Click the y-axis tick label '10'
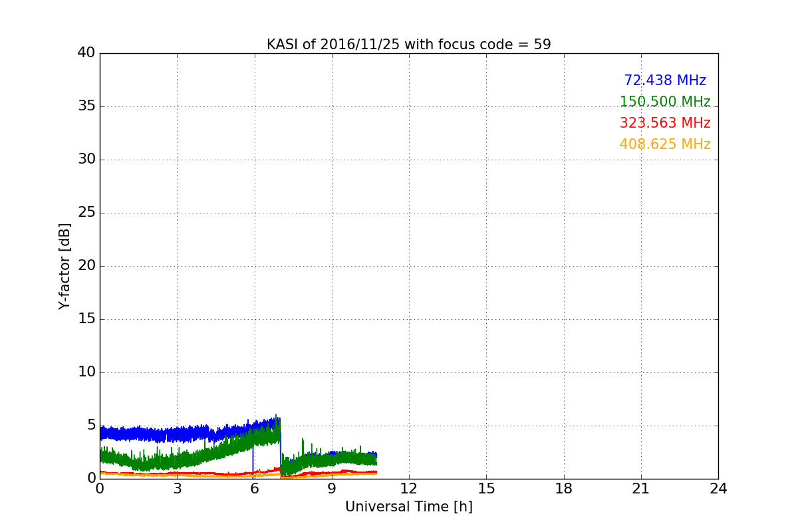 (86, 372)
